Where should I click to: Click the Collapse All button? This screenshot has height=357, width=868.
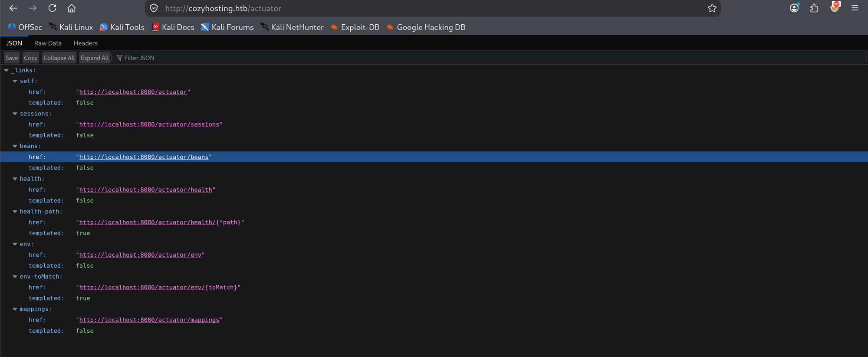click(x=59, y=58)
